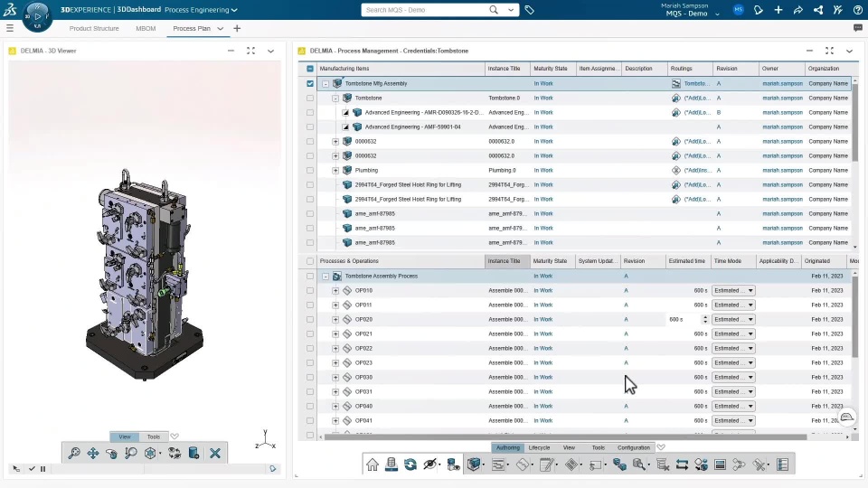Click the swap arrows icon in the Authoring toolbar
868x488 pixels.
(x=682, y=465)
